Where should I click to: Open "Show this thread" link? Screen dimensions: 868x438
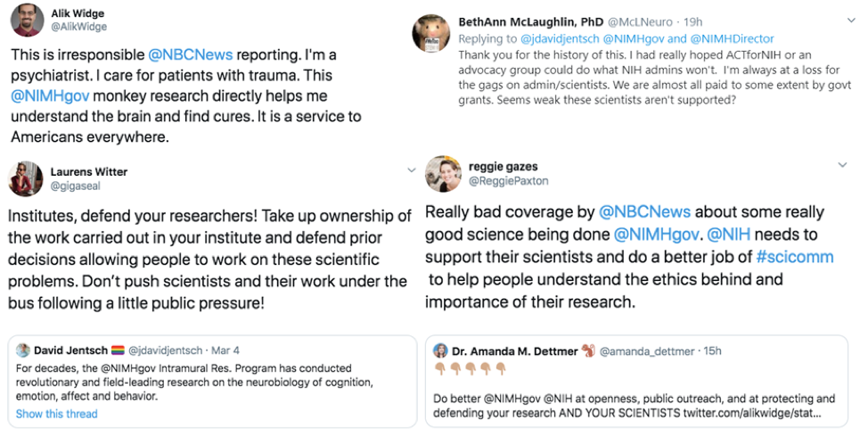click(x=57, y=414)
